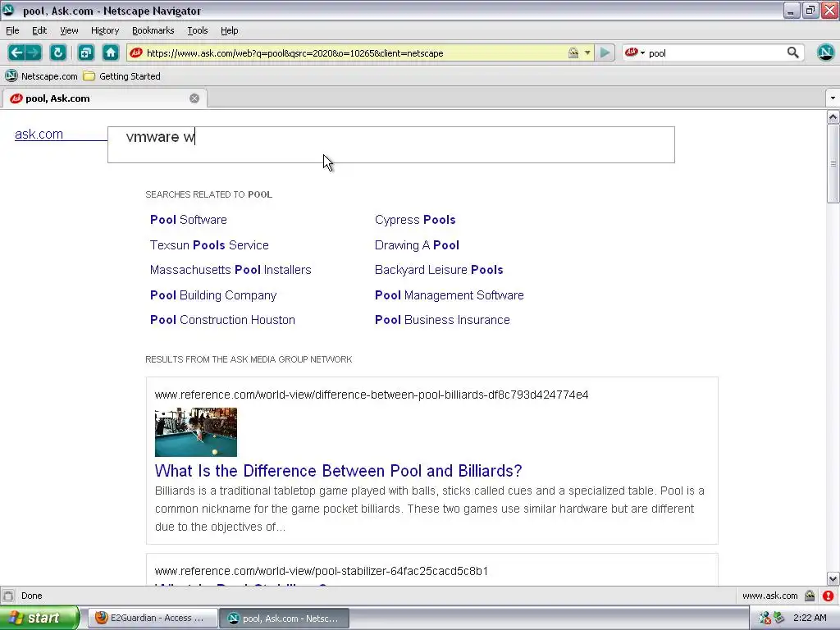Open the Getting Started bookmarks folder
The height and width of the screenshot is (630, 840).
[122, 76]
